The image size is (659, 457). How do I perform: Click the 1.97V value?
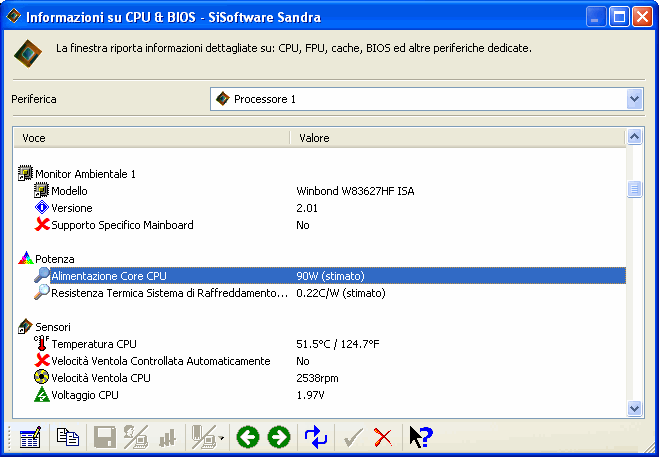[310, 395]
